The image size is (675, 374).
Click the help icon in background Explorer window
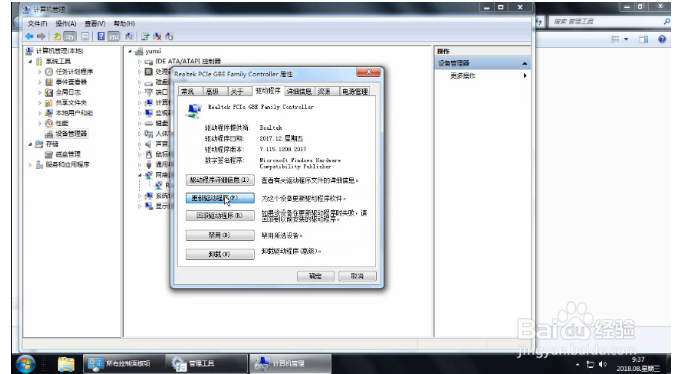[x=662, y=39]
